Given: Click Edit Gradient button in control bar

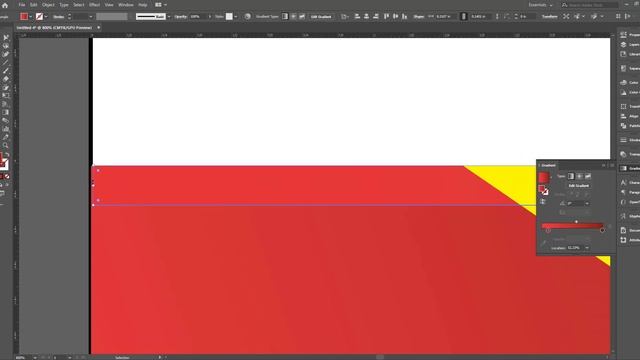Looking at the screenshot, I should click(321, 17).
